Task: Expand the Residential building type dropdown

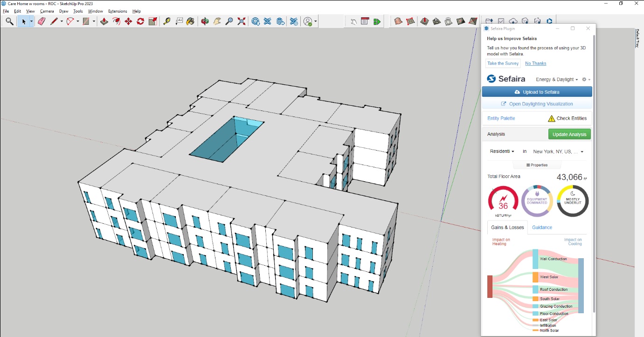Action: click(502, 151)
